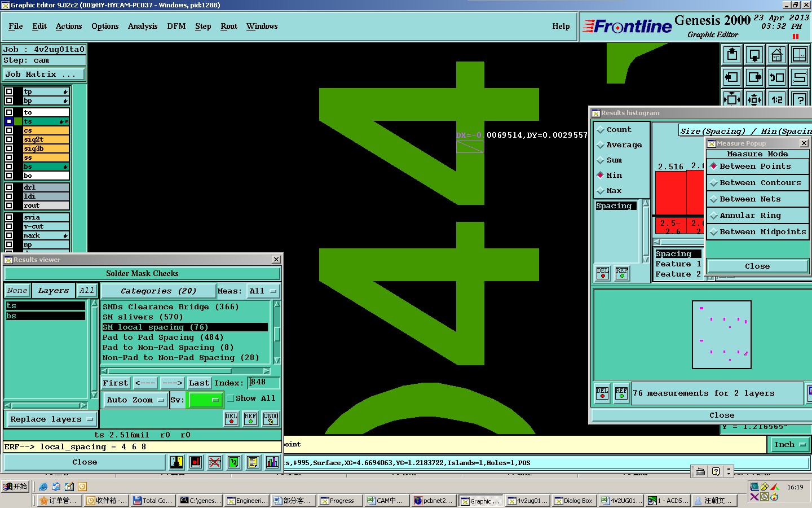Click the previous view (undo zoom) icon

pos(777,77)
